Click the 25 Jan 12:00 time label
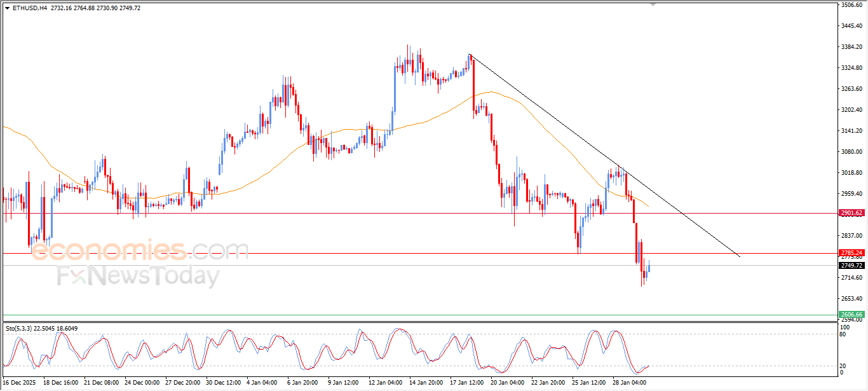This screenshot has height=391, width=868. coord(589,383)
